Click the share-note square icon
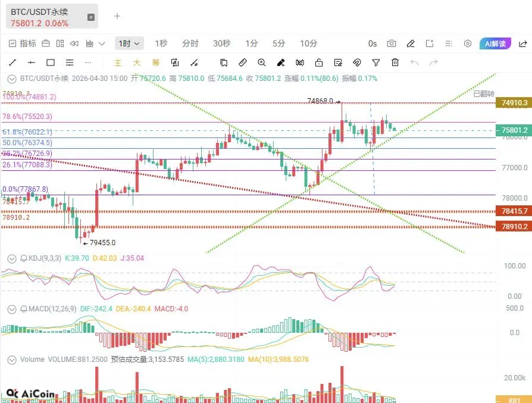 pyautogui.click(x=430, y=43)
